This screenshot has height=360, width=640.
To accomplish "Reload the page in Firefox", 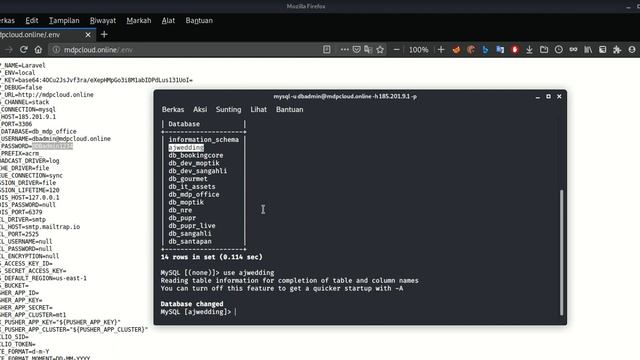I will tap(24, 49).
